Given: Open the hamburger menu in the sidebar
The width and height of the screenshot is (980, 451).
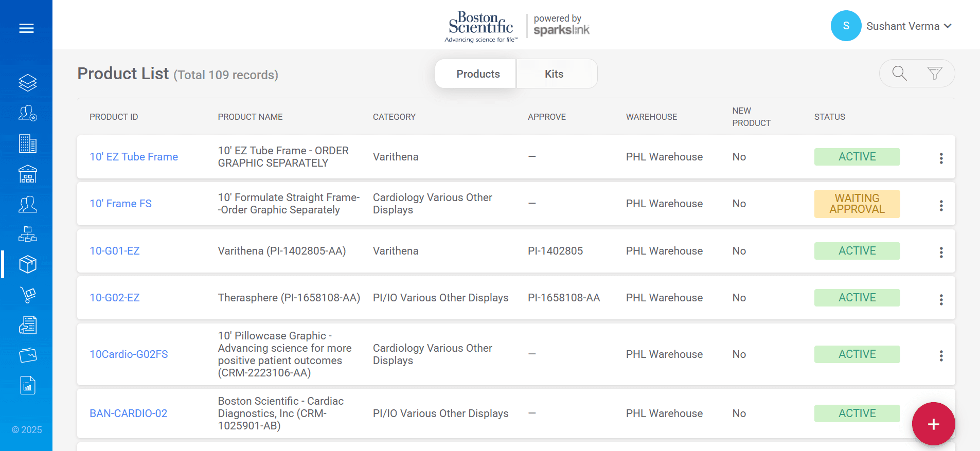Looking at the screenshot, I should coord(26,28).
